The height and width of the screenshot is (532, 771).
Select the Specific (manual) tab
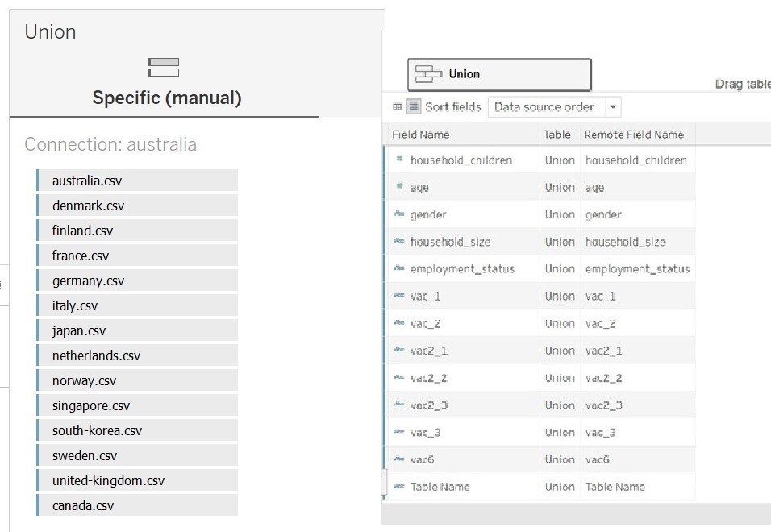pos(166,98)
